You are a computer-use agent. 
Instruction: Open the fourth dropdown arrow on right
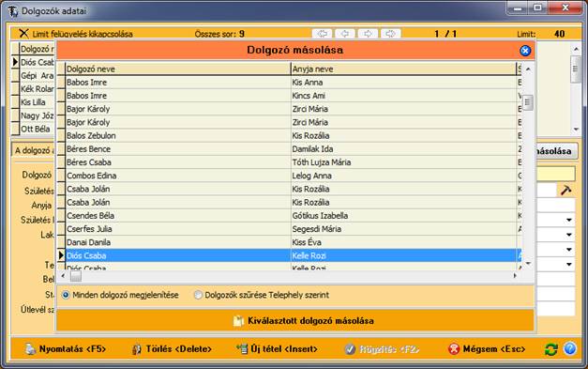click(x=569, y=264)
